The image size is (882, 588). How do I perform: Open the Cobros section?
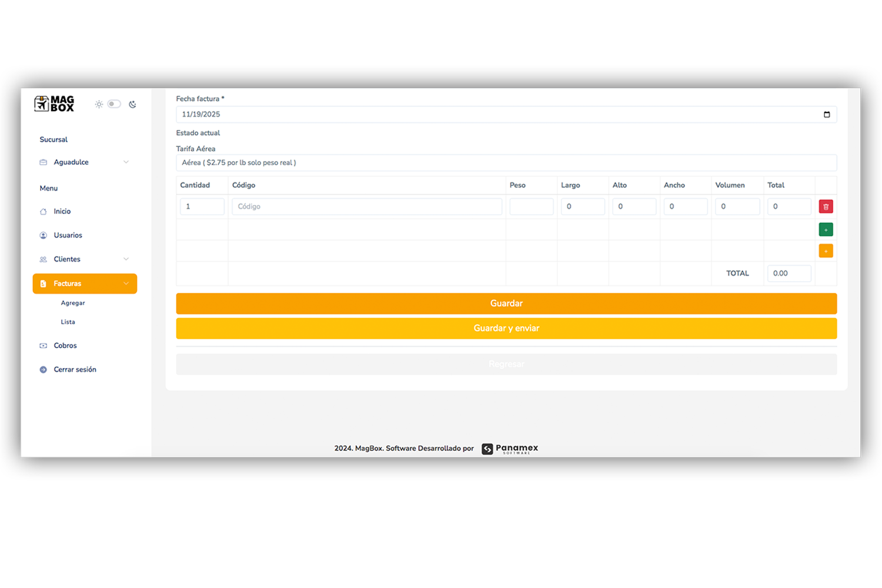pos(65,346)
